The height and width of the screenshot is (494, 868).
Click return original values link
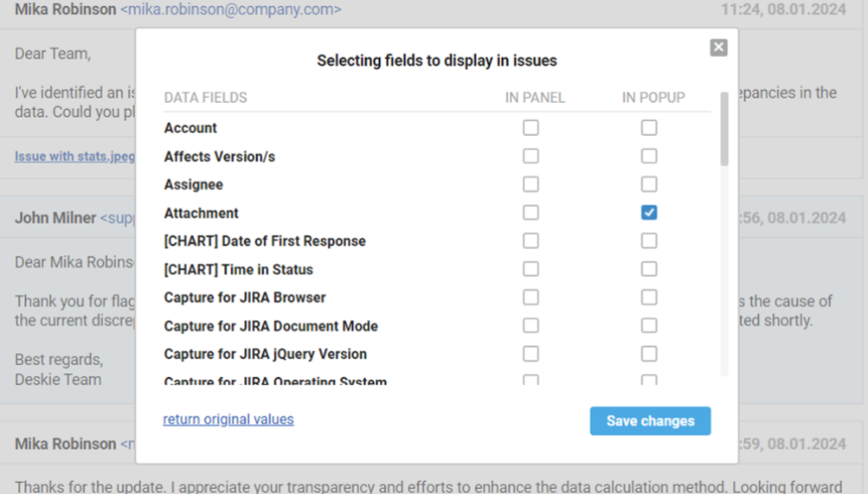[x=228, y=419]
